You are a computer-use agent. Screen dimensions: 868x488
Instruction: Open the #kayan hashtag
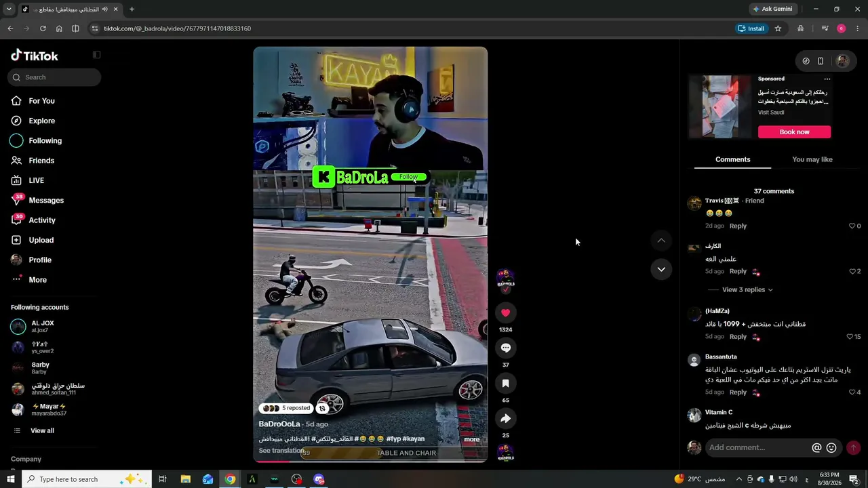(414, 439)
